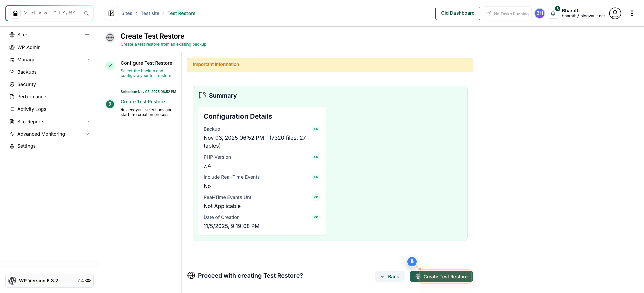Open the three-dot more options menu
This screenshot has width=644, height=293.
pyautogui.click(x=632, y=13)
